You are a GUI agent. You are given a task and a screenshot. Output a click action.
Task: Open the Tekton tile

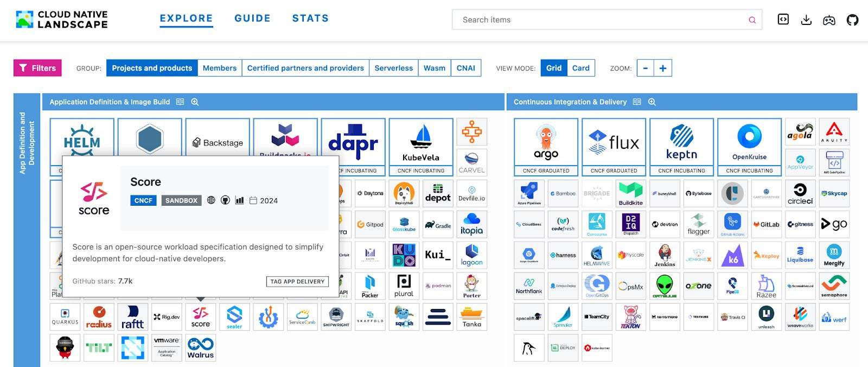630,317
